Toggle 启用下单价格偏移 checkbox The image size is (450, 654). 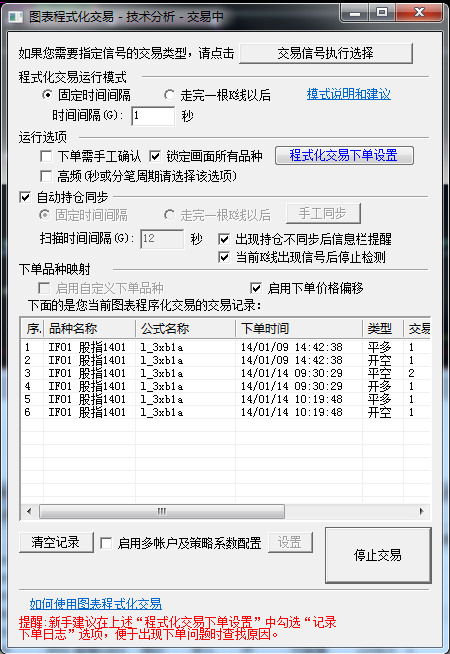point(256,288)
